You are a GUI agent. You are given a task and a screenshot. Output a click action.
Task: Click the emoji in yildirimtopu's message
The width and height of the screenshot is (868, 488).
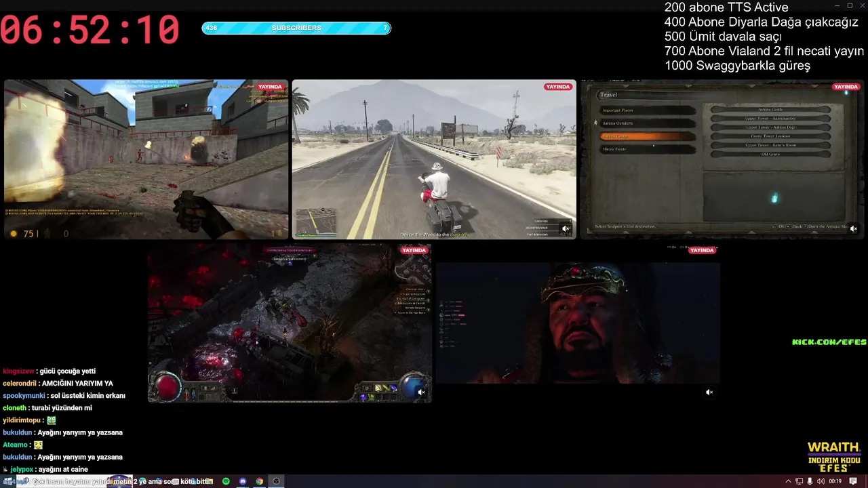[52, 420]
